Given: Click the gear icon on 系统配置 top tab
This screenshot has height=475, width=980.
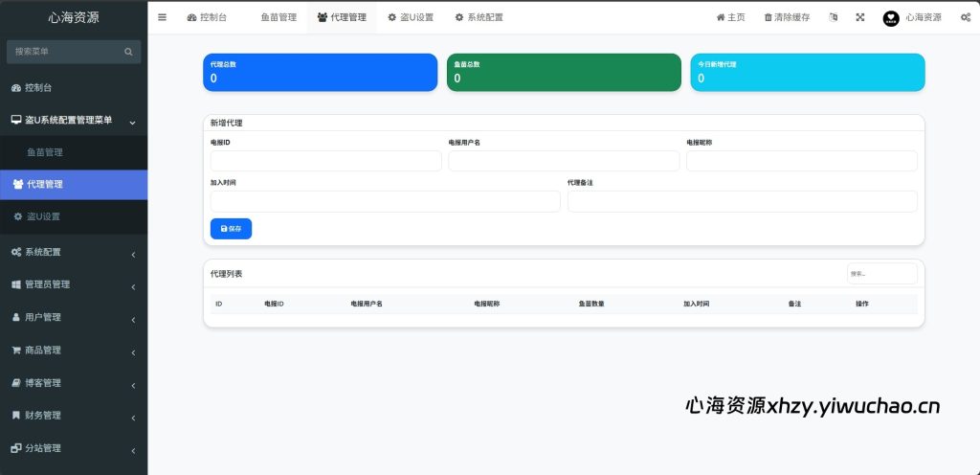Looking at the screenshot, I should tap(459, 17).
